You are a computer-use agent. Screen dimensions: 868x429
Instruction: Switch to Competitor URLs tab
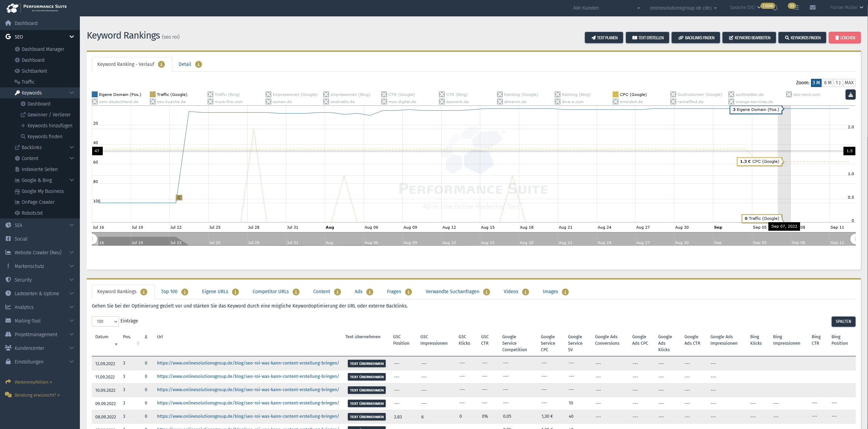pos(271,291)
